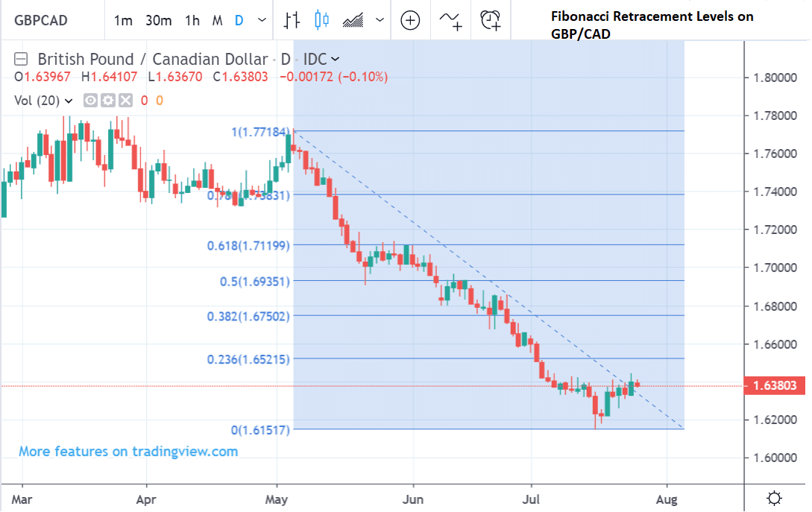Image resolution: width=812 pixels, height=512 pixels.
Task: Click the Create Alert clock icon
Action: [x=490, y=20]
